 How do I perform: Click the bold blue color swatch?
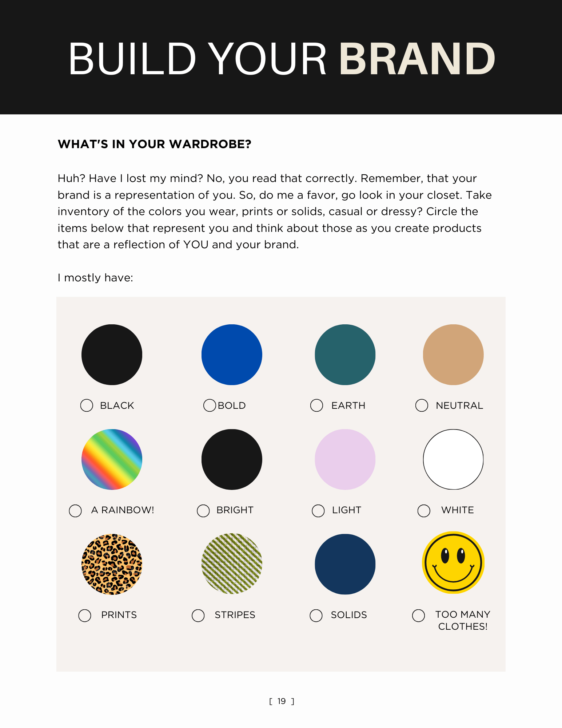(232, 355)
